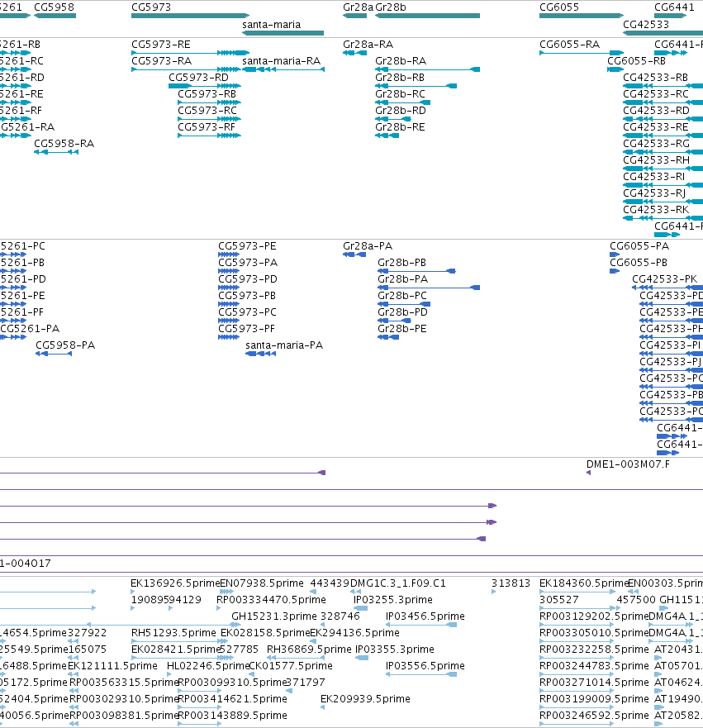Select transcript Gr28b-RA
The width and height of the screenshot is (703, 728).
click(x=401, y=61)
